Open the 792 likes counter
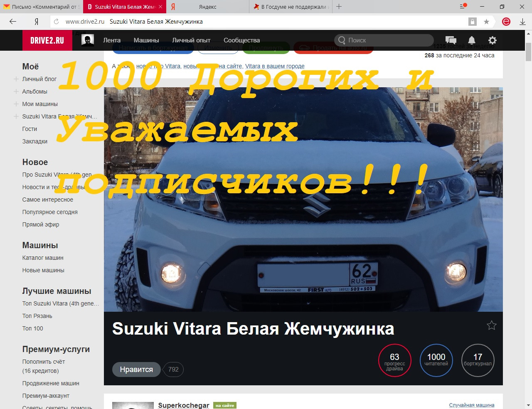The width and height of the screenshot is (532, 409). pyautogui.click(x=174, y=370)
